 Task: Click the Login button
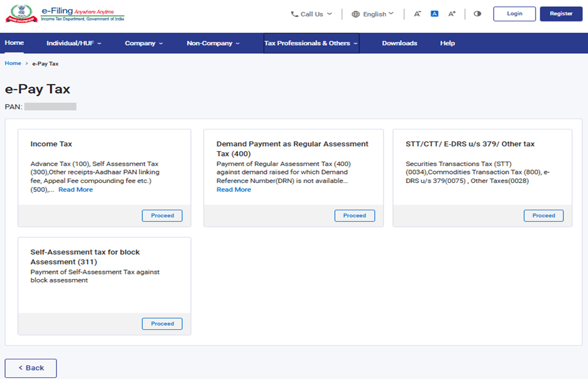point(514,14)
